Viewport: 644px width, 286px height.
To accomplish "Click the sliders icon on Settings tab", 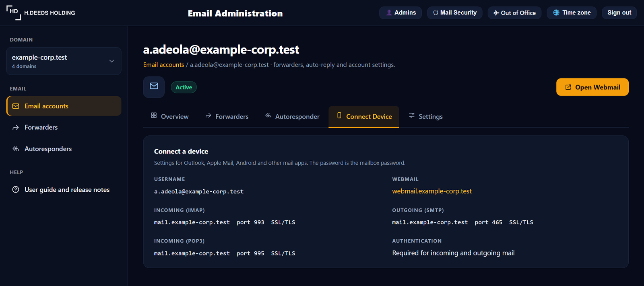I will click(x=411, y=116).
